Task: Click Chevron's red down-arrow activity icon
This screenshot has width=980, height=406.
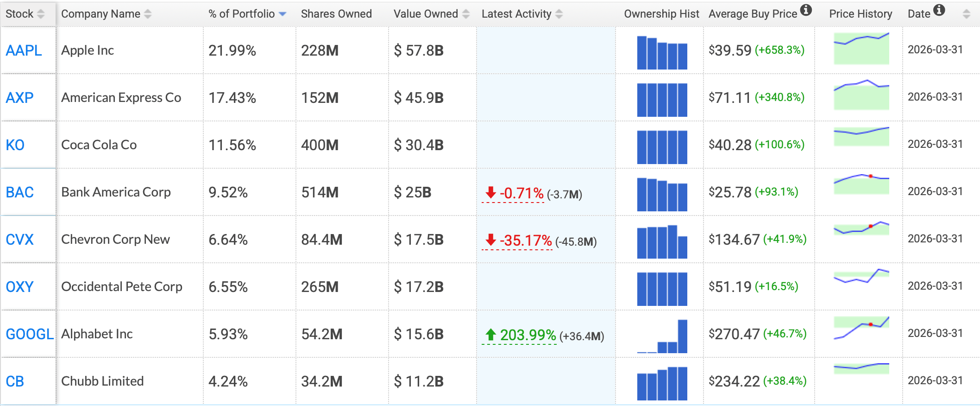Action: pyautogui.click(x=490, y=240)
